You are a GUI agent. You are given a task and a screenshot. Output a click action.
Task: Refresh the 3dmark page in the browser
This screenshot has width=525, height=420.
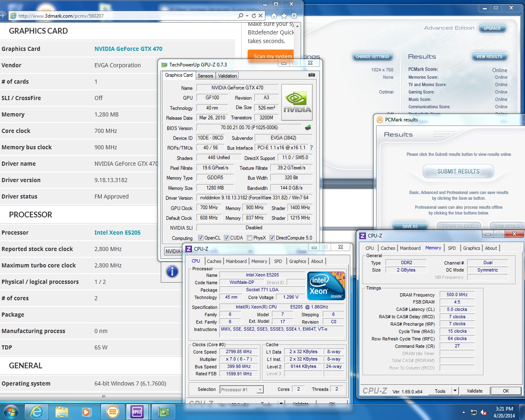(254, 16)
